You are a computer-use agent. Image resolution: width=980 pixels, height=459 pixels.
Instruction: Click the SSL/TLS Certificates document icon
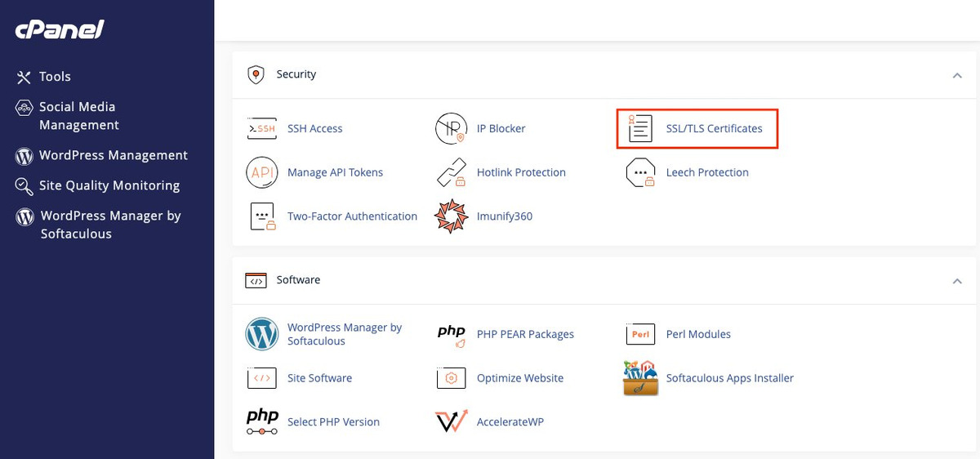[640, 128]
